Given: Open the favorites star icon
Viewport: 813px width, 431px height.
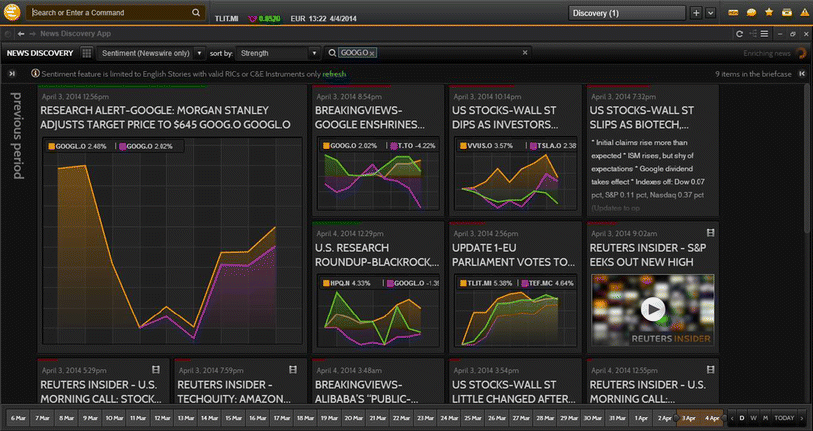Looking at the screenshot, I should coord(769,12).
